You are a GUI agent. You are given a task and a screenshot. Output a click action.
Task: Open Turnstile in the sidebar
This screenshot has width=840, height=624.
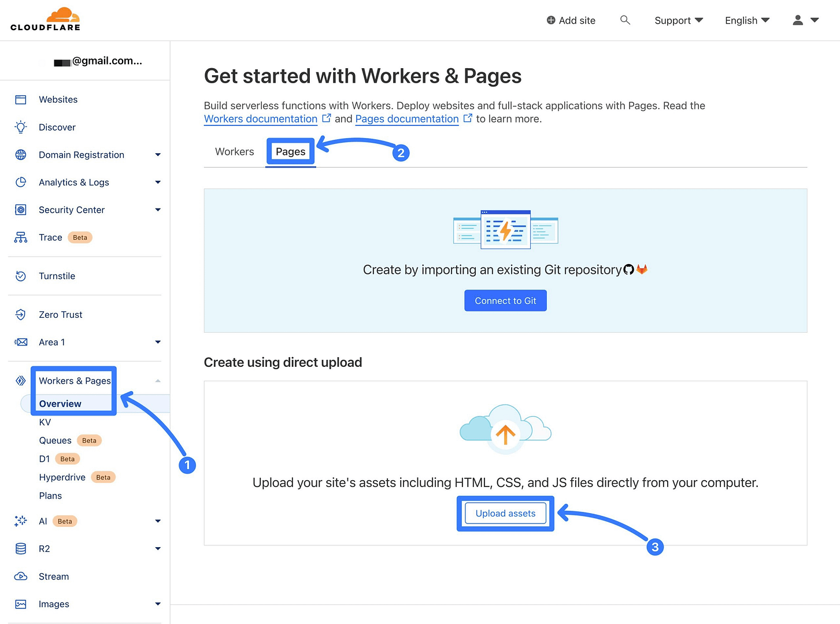pos(57,276)
